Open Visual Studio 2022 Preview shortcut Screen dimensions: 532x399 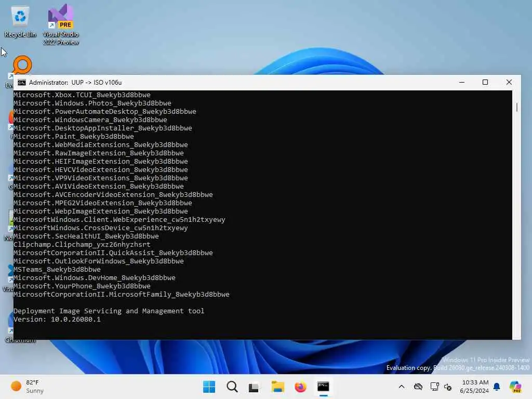[60, 24]
